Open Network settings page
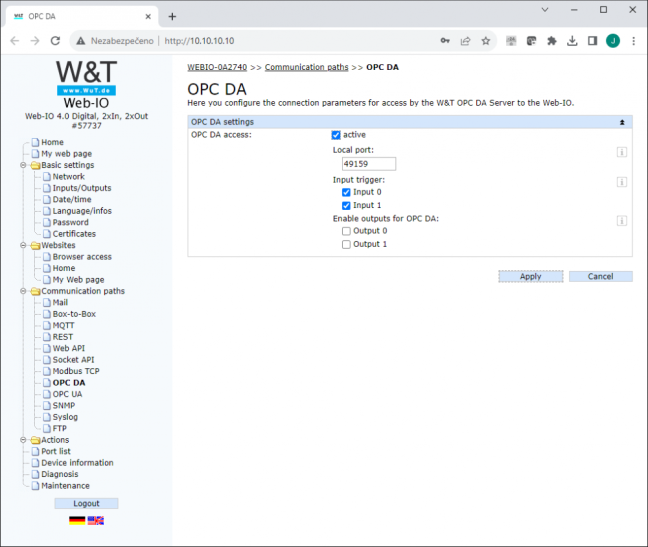This screenshot has height=547, width=648. coord(69,176)
